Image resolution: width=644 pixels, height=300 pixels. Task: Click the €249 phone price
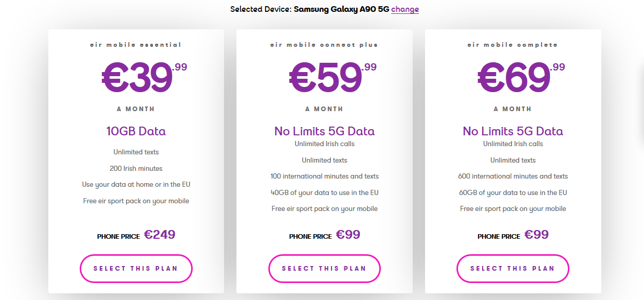159,235
